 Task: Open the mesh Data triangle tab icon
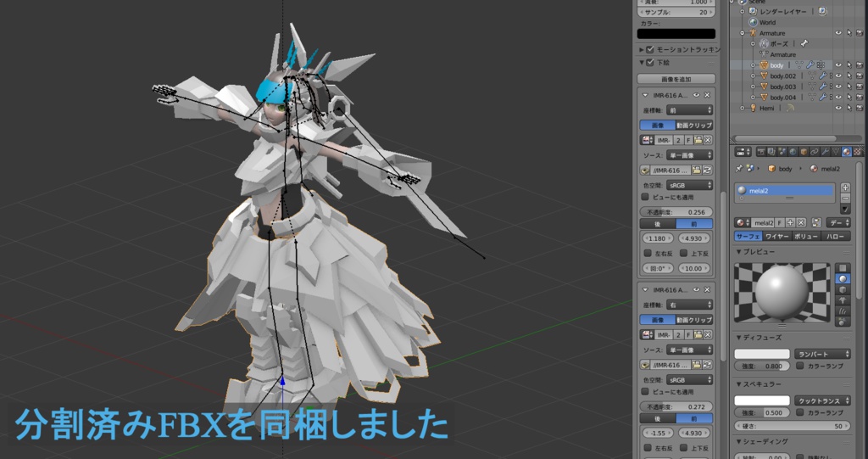pos(835,151)
